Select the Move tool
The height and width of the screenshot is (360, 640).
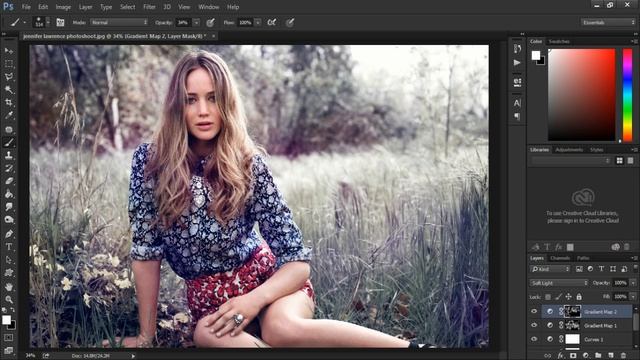point(9,51)
